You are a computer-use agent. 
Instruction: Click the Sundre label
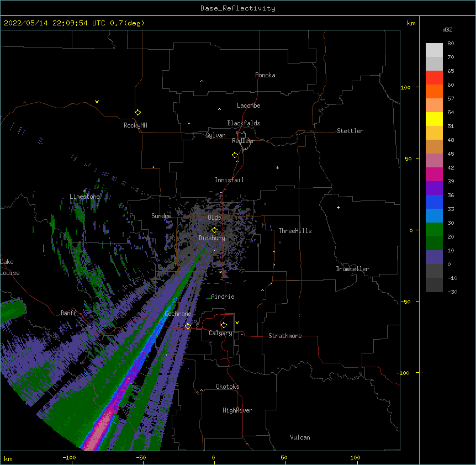coord(161,216)
